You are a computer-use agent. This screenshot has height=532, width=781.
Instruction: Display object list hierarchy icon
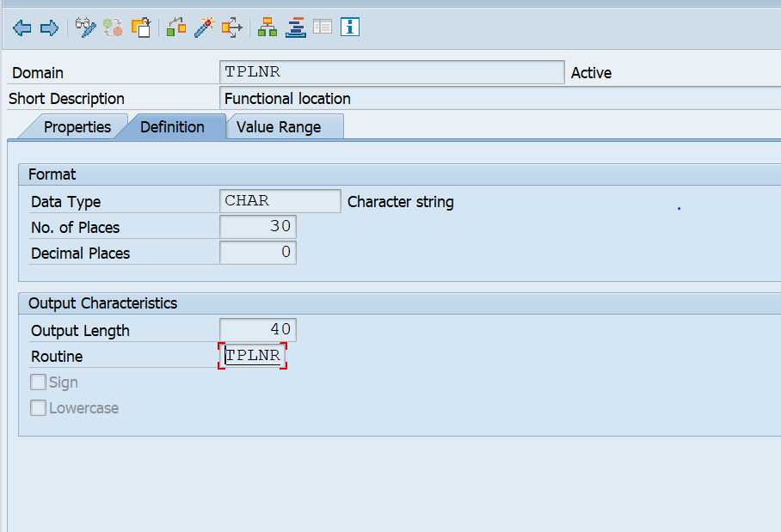click(x=268, y=28)
